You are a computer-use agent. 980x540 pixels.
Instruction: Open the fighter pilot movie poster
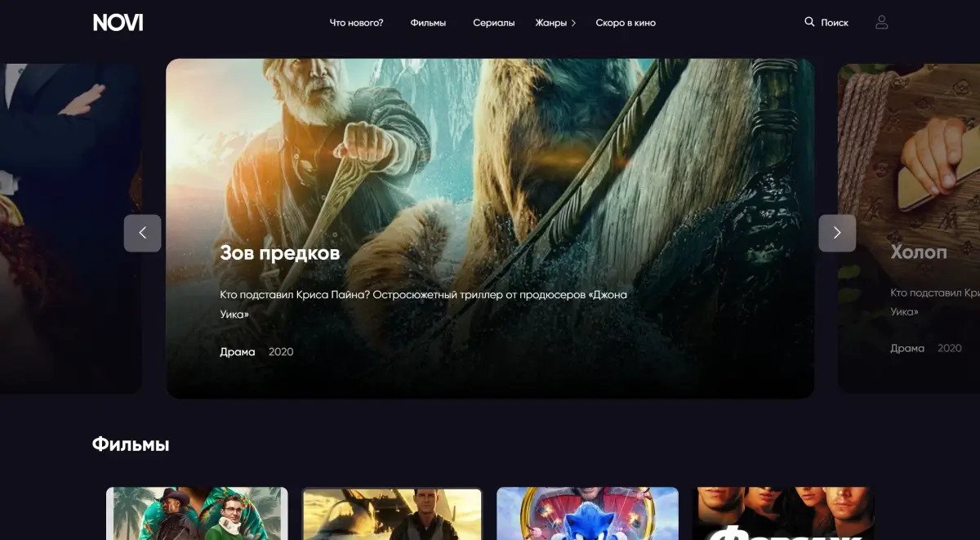point(392,514)
